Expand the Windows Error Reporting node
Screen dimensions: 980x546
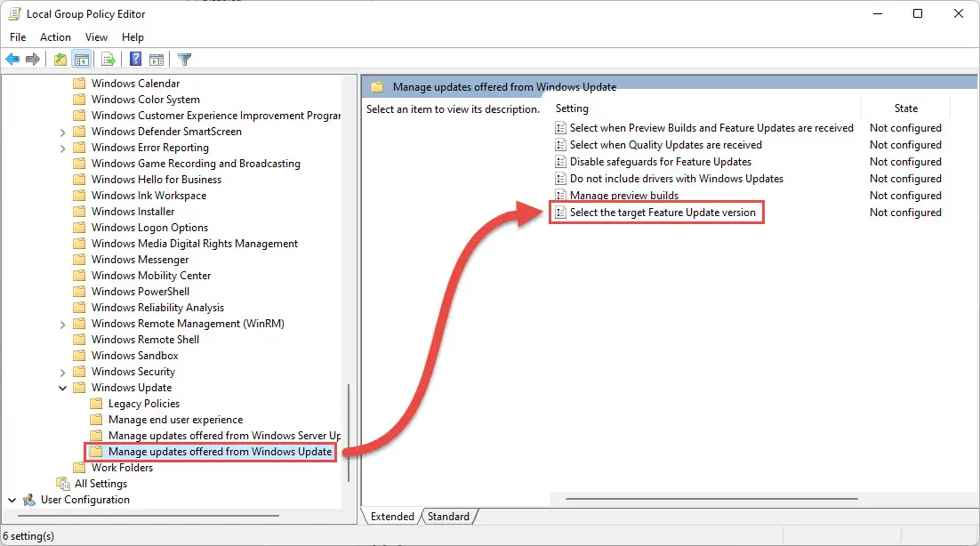pos(62,149)
